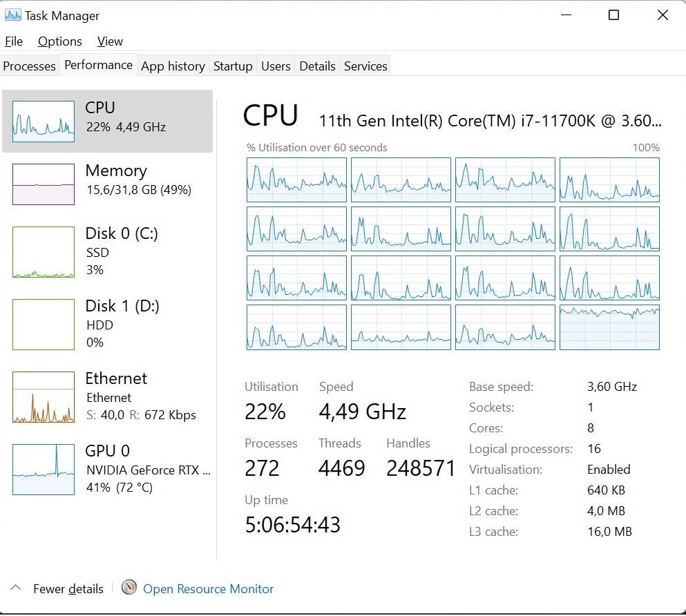The height and width of the screenshot is (616, 686).
Task: Select the Memory graph thumbnail in sidebar
Action: (x=44, y=184)
